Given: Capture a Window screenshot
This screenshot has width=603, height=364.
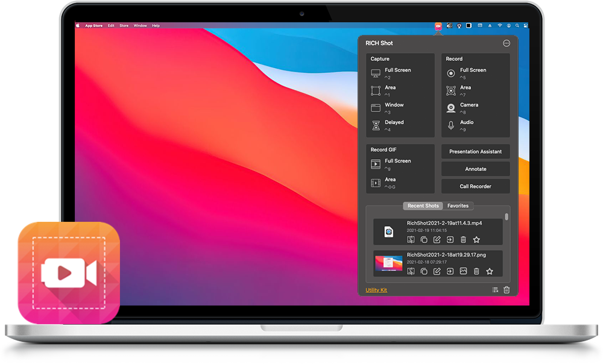Looking at the screenshot, I should (x=387, y=108).
